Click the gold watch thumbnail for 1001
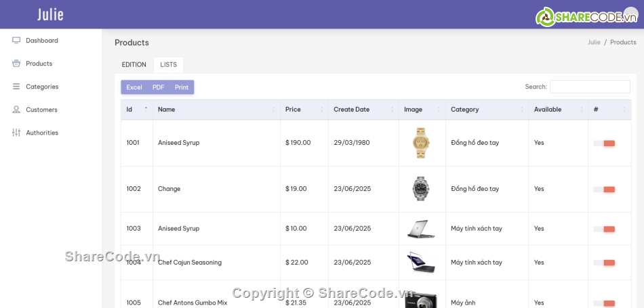 click(x=421, y=143)
